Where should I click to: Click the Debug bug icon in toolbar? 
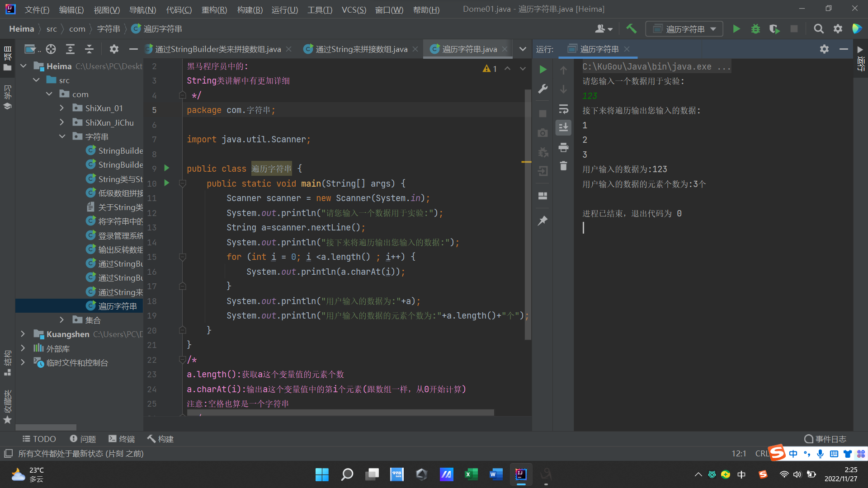click(x=755, y=29)
